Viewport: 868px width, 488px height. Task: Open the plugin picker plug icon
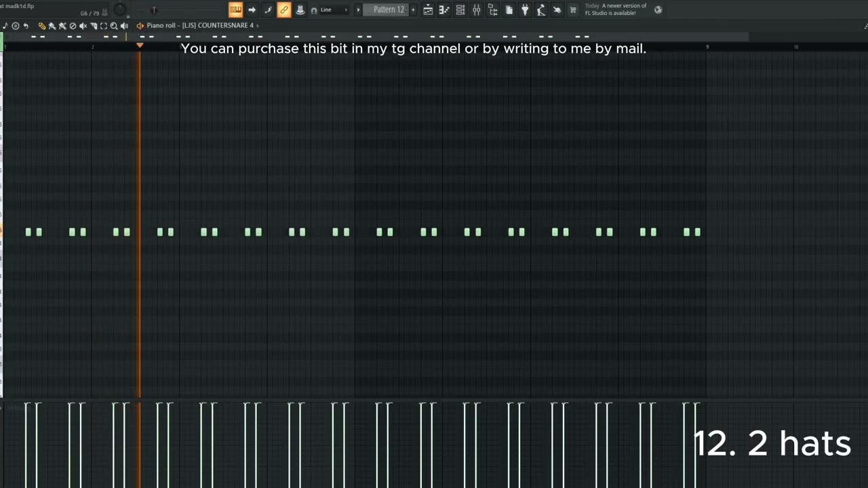pos(525,9)
